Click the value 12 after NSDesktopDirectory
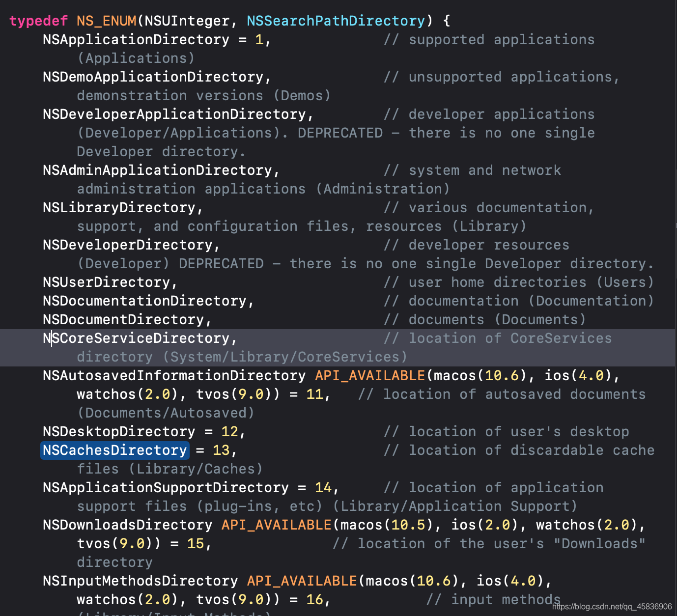This screenshot has width=677, height=616. coord(229,432)
